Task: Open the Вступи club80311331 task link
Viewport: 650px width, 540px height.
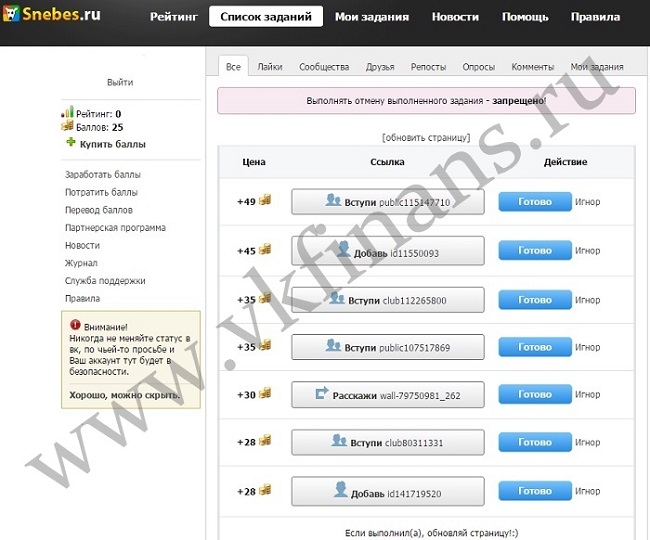Action: [388, 442]
